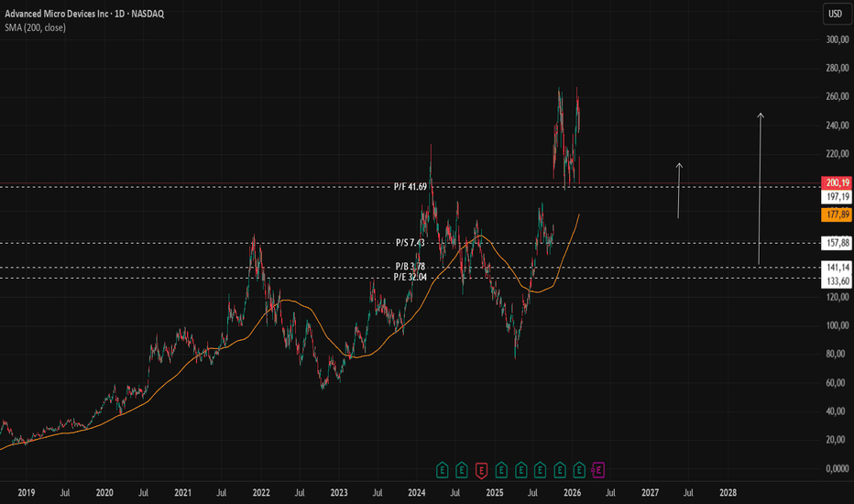Image resolution: width=854 pixels, height=504 pixels.
Task: Select the P/F 41.69 line label
Action: click(411, 187)
